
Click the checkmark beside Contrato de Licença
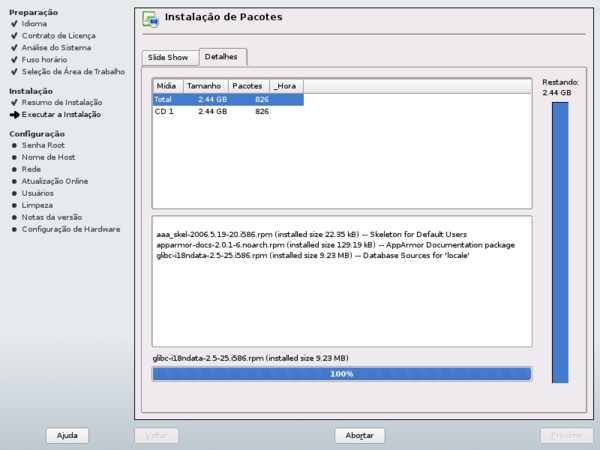coord(15,36)
